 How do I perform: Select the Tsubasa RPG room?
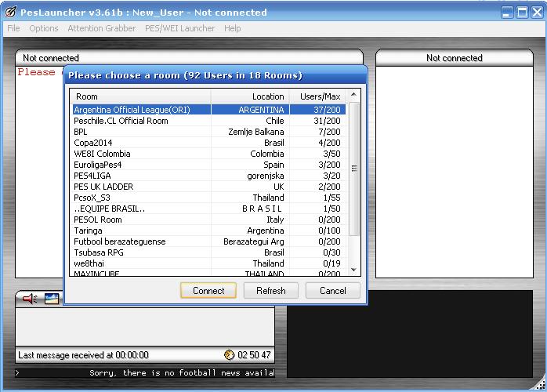point(209,252)
